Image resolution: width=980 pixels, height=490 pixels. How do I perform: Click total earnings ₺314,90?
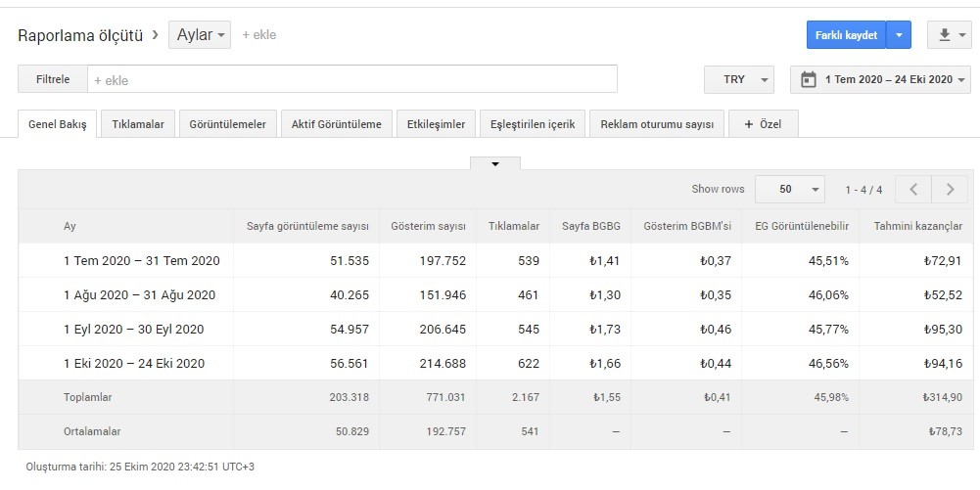click(x=942, y=397)
